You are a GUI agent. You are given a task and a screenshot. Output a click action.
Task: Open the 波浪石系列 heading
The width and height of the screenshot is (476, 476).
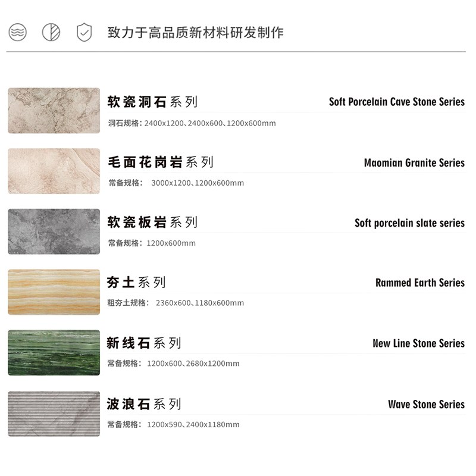pyautogui.click(x=144, y=404)
